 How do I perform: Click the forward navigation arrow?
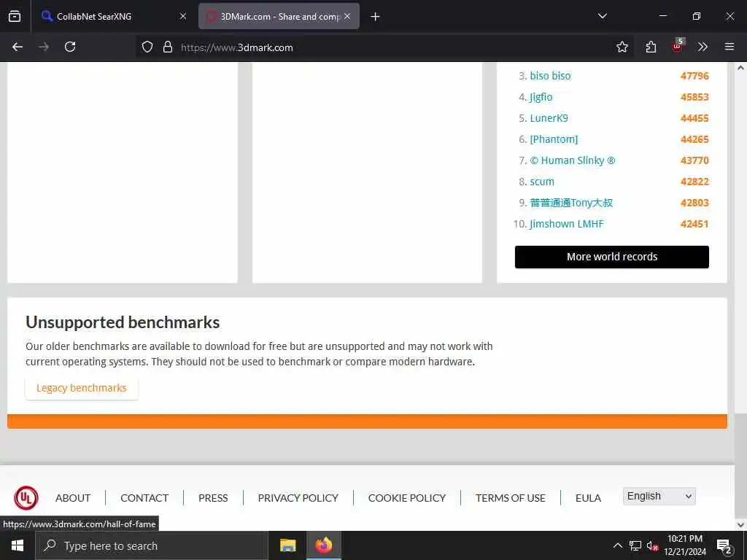pos(44,47)
